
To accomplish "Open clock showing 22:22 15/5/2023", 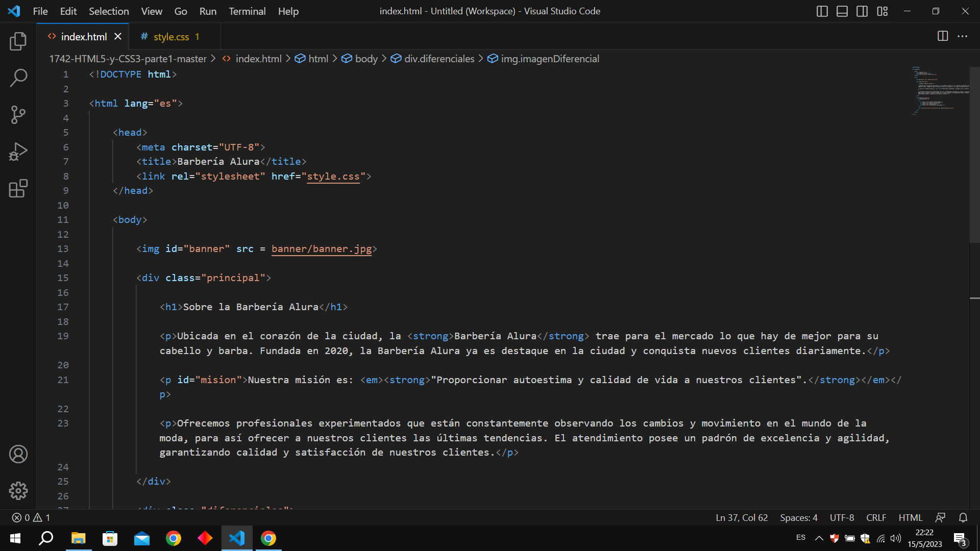I will [924, 538].
